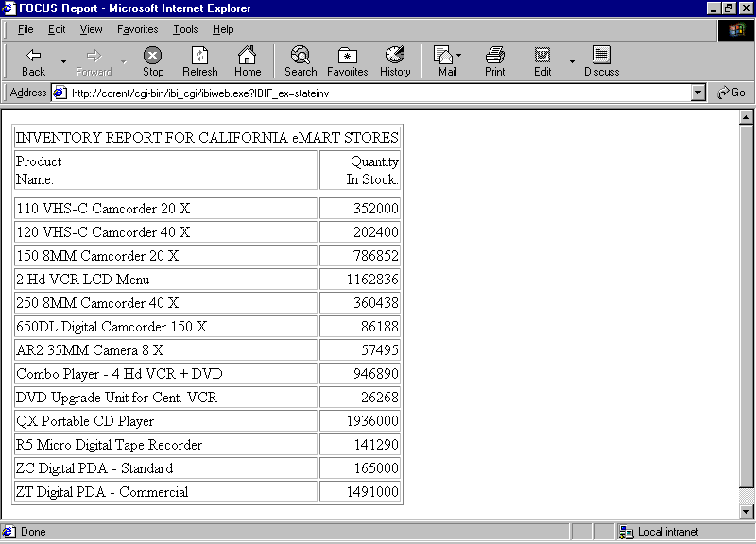This screenshot has width=756, height=544.
Task: Open the Help menu
Action: [223, 29]
